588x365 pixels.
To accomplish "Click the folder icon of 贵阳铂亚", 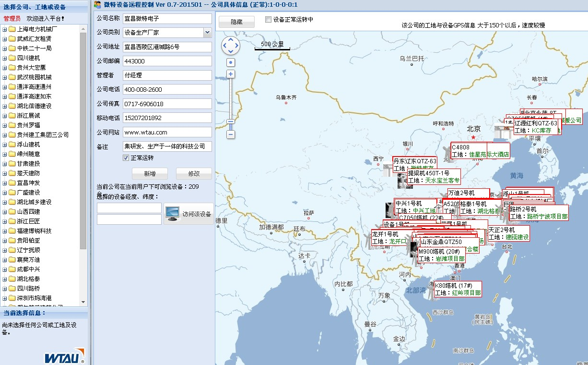I will click(12, 241).
